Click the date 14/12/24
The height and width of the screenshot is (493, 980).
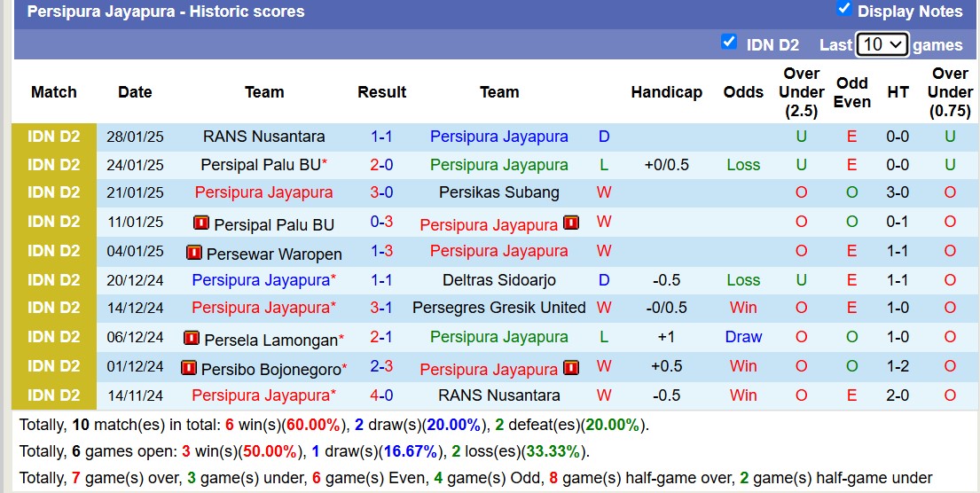135,308
